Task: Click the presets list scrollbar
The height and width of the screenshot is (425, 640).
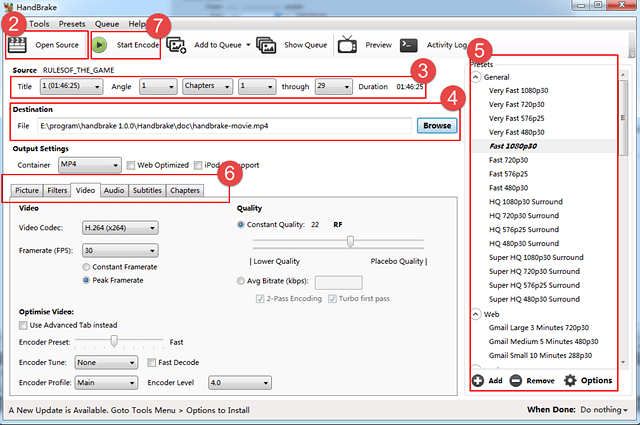Action: [623, 118]
